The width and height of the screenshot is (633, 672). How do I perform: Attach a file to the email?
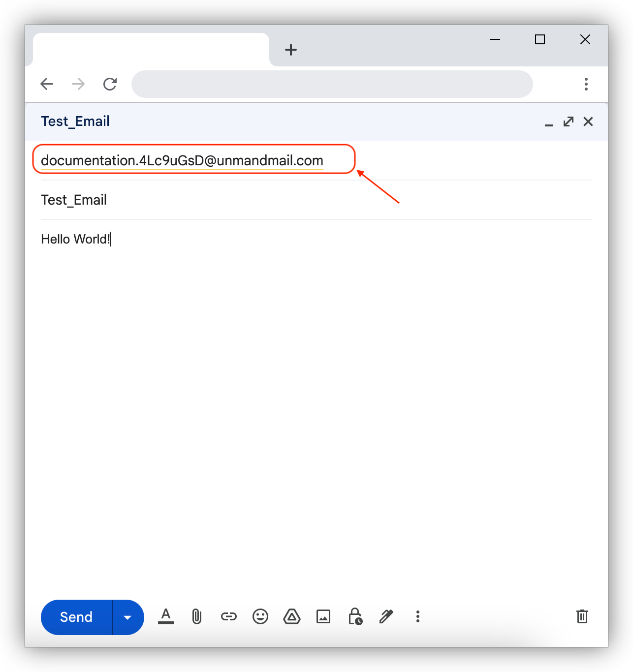tap(197, 617)
